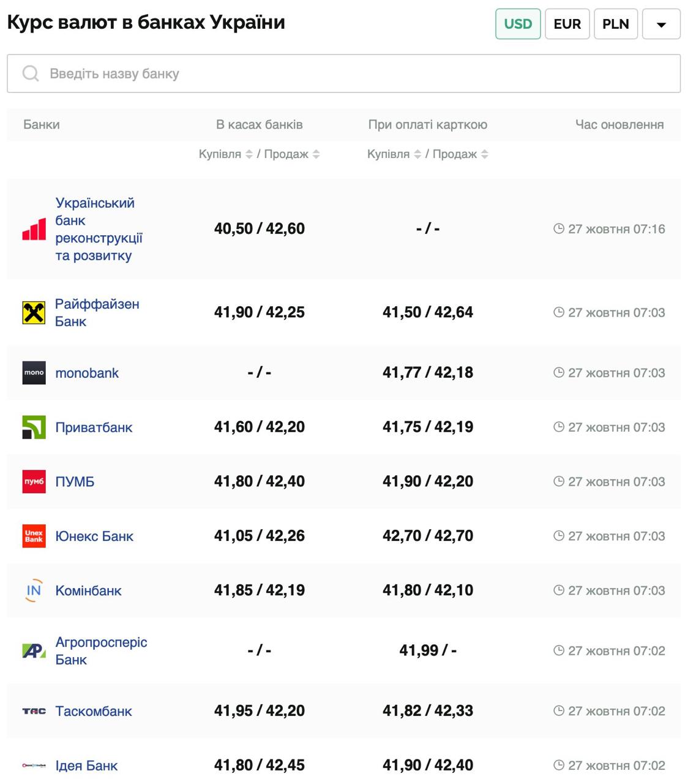Open the Ідея Банк link
Screen dimensions: 696x784
tap(86, 766)
